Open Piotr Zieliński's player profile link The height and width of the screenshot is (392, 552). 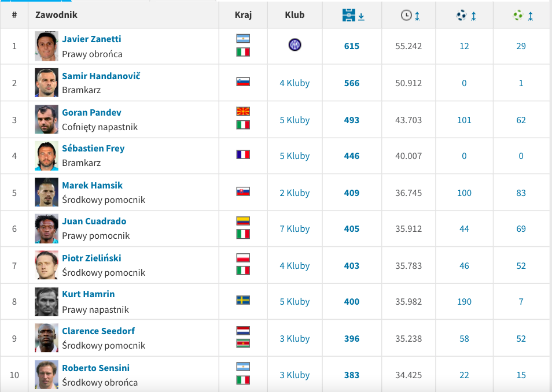91,258
